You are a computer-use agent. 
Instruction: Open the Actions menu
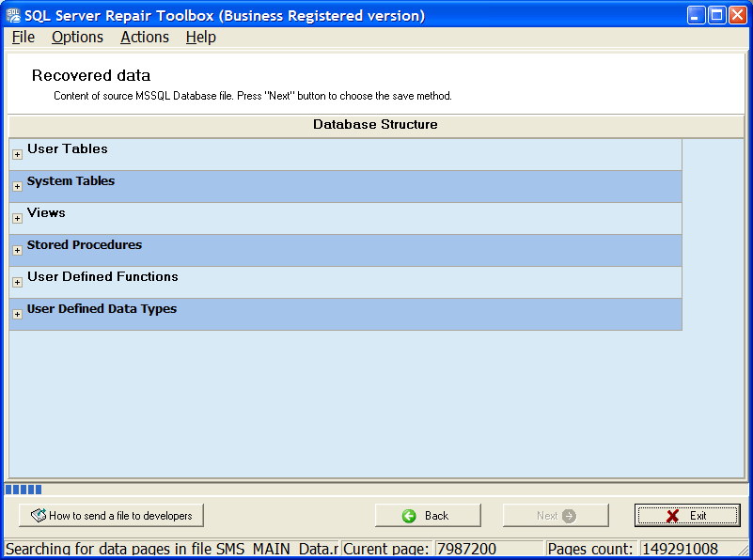coord(145,37)
